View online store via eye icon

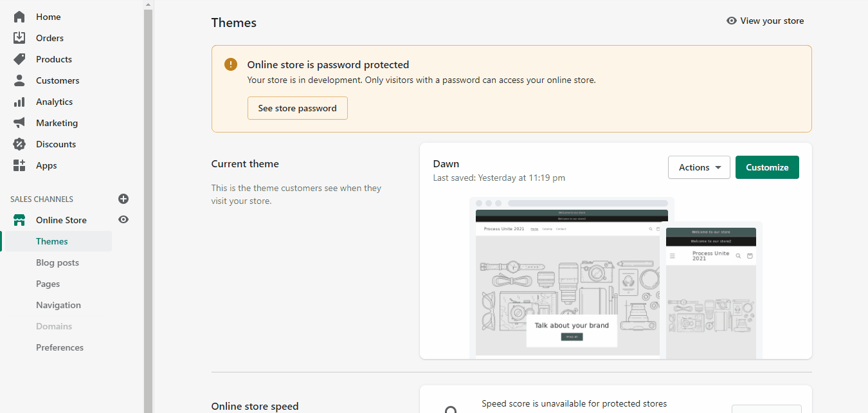[x=123, y=219]
